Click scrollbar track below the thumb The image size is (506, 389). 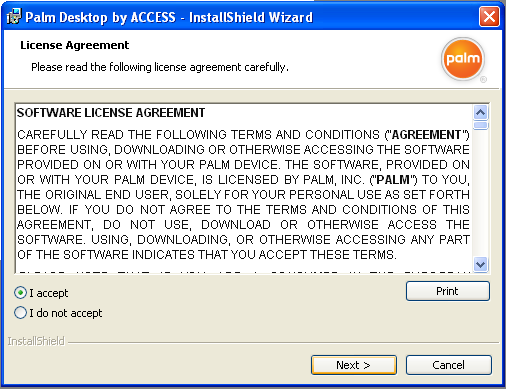pyautogui.click(x=481, y=193)
